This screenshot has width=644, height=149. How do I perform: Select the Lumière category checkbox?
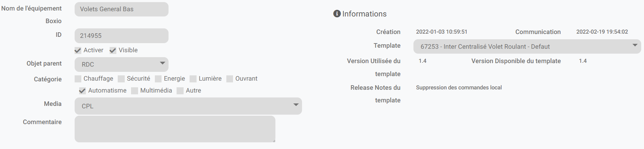pos(193,79)
